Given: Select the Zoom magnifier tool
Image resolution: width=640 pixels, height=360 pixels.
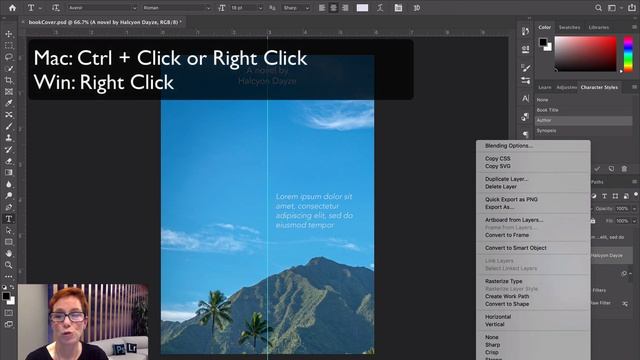Looking at the screenshot, I should coord(9,265).
